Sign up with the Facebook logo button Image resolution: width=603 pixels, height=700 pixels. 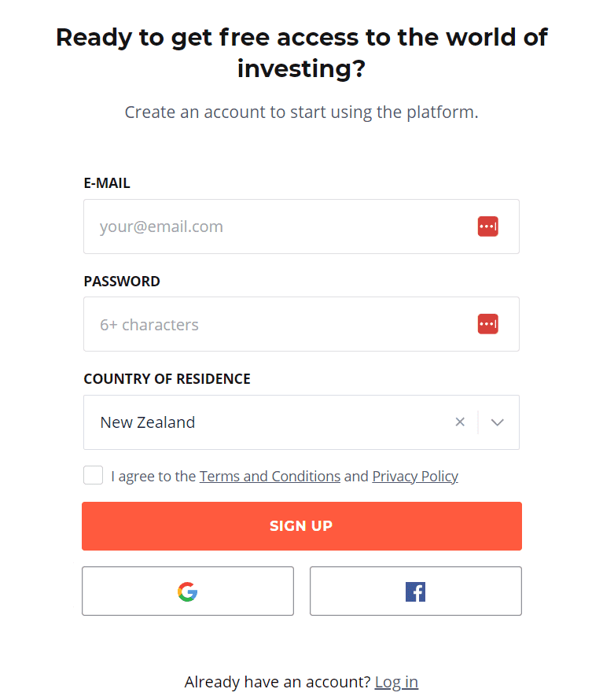click(x=415, y=591)
